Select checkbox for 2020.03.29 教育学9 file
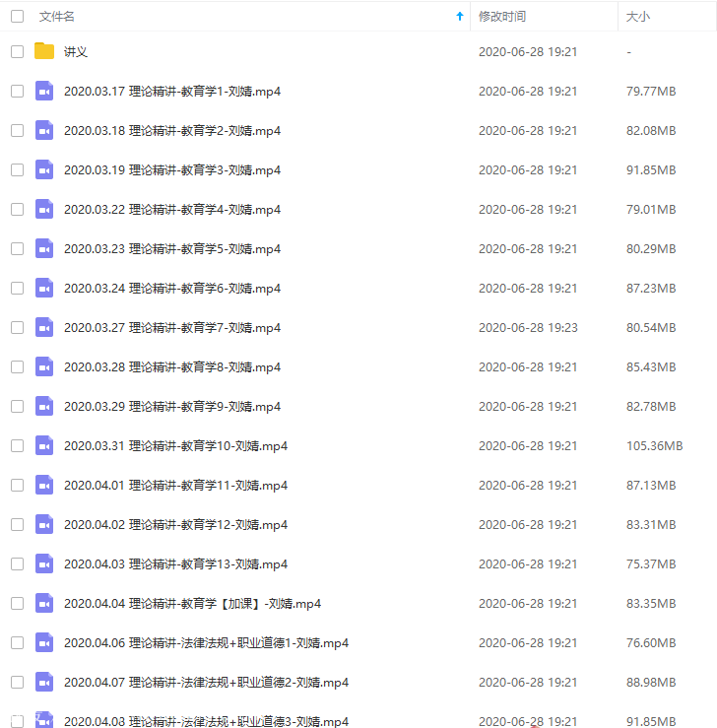This screenshot has width=717, height=728. 17,406
